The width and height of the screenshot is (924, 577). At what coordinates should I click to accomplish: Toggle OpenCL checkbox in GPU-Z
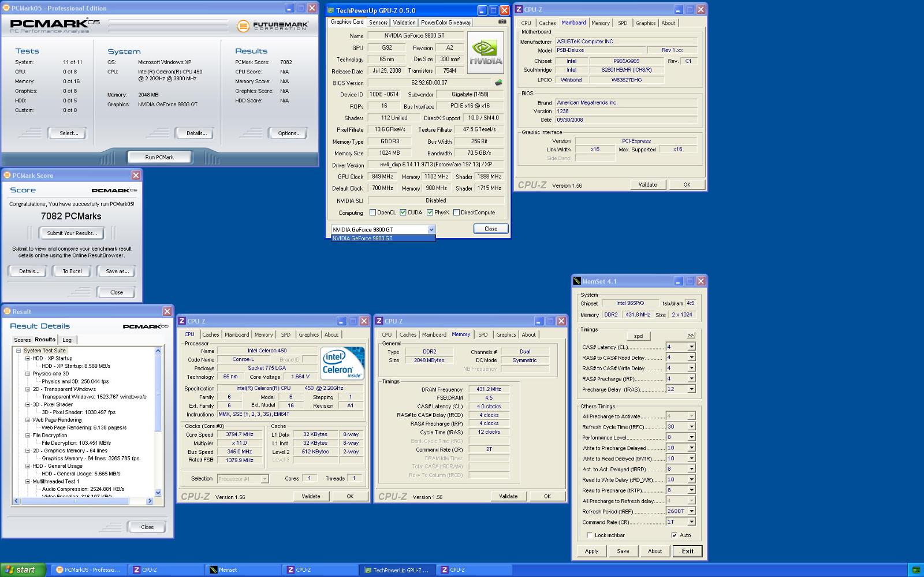[x=373, y=213]
